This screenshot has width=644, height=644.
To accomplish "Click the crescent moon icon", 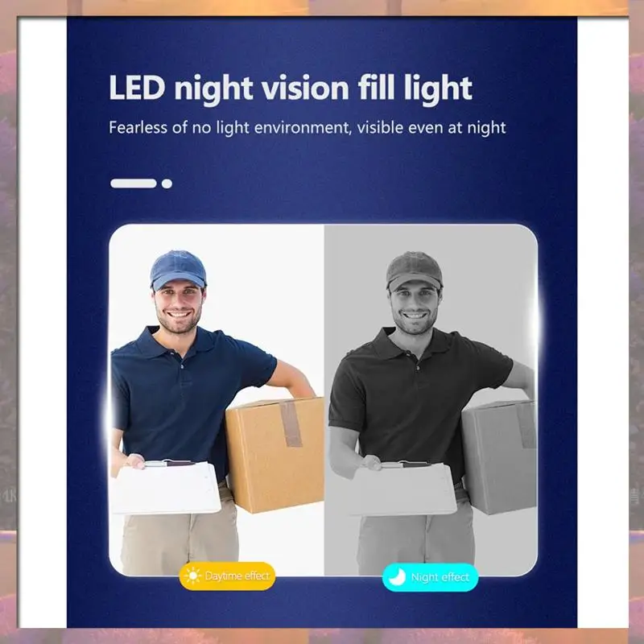I will [x=397, y=576].
